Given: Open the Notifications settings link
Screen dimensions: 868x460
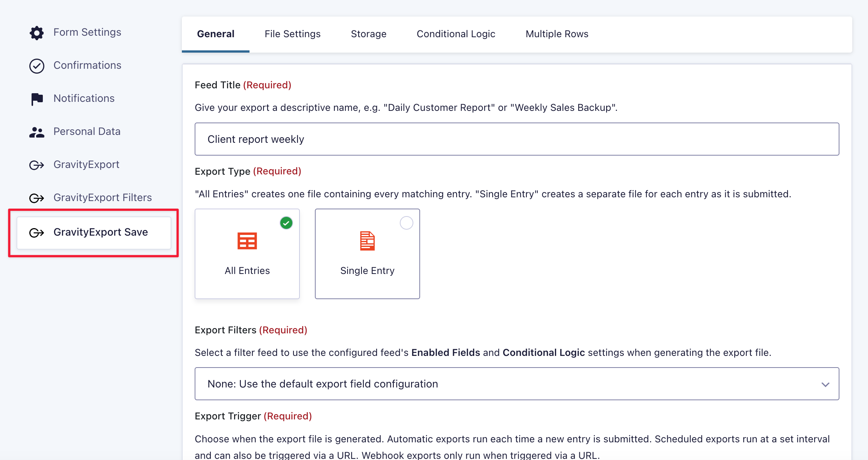Looking at the screenshot, I should point(84,98).
